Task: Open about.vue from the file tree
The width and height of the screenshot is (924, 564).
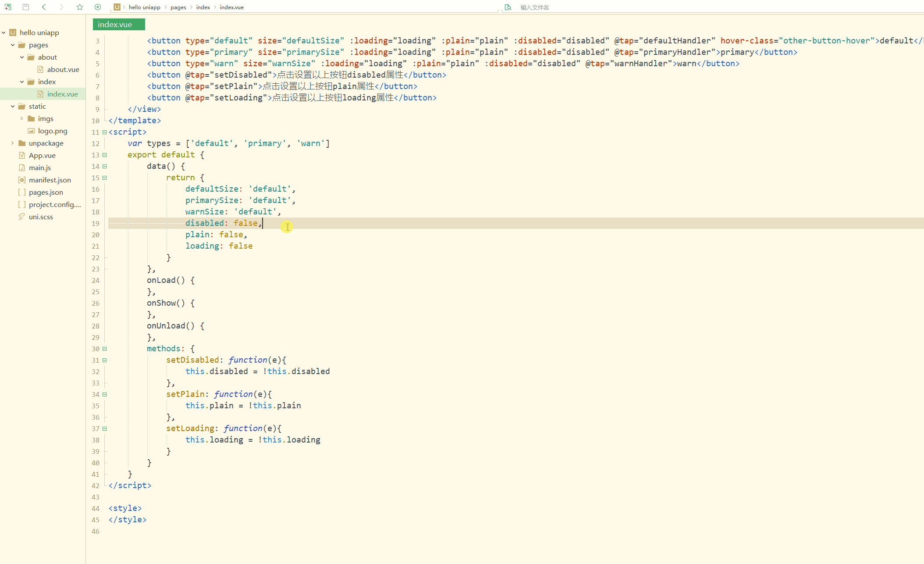Action: click(63, 69)
